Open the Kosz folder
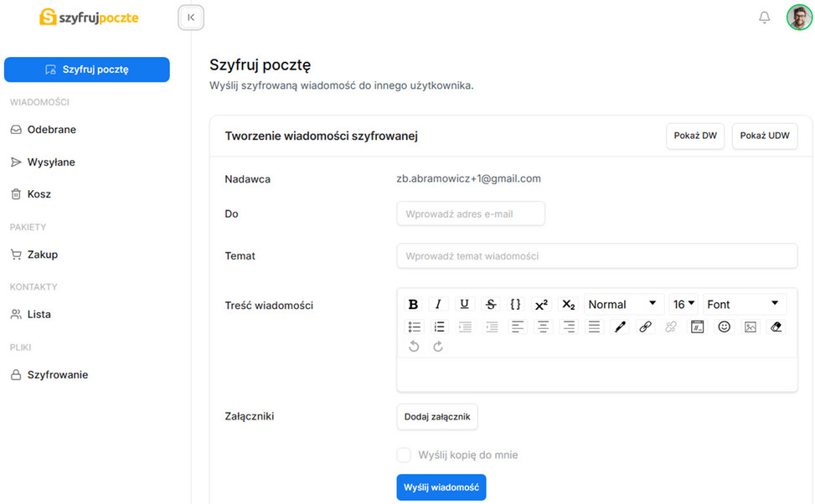 coord(39,194)
